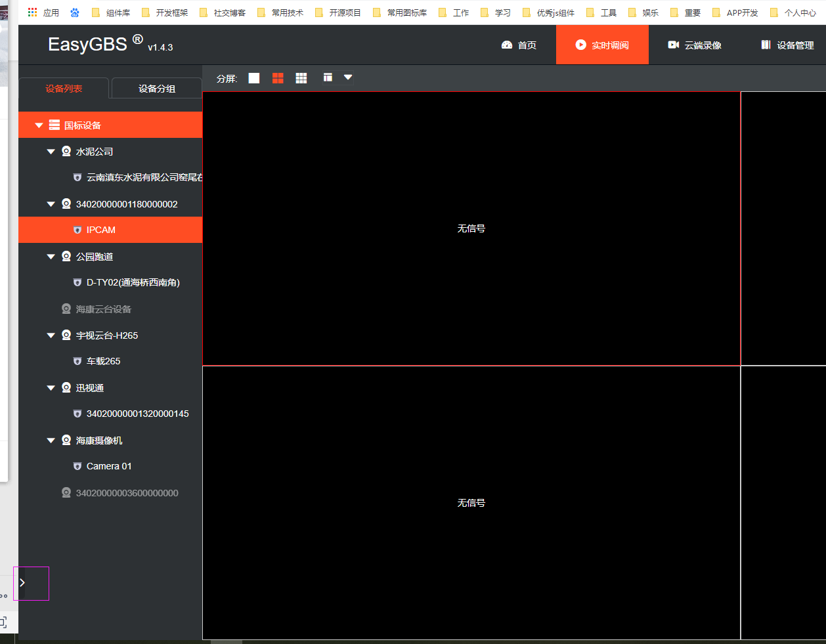Open the split-screen layout dropdown arrow
Viewport: 826px width, 644px height.
coord(347,77)
